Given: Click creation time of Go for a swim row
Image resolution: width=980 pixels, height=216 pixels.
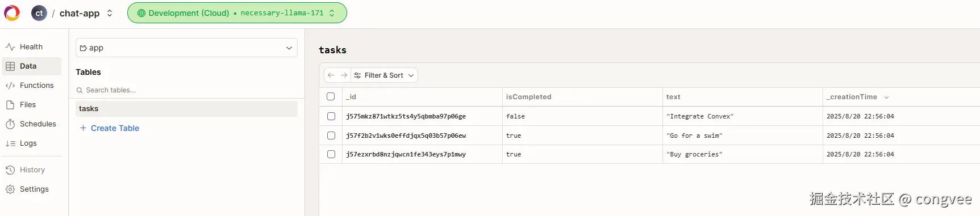Looking at the screenshot, I should [901, 135].
